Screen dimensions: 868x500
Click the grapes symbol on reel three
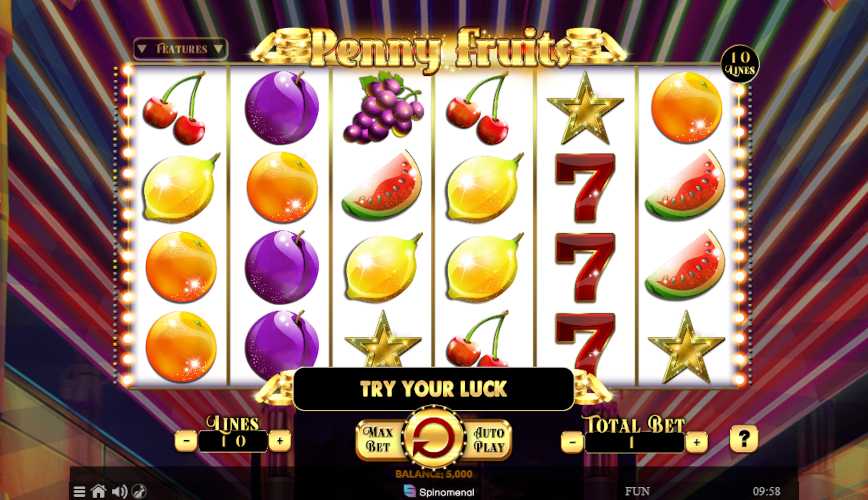[383, 108]
